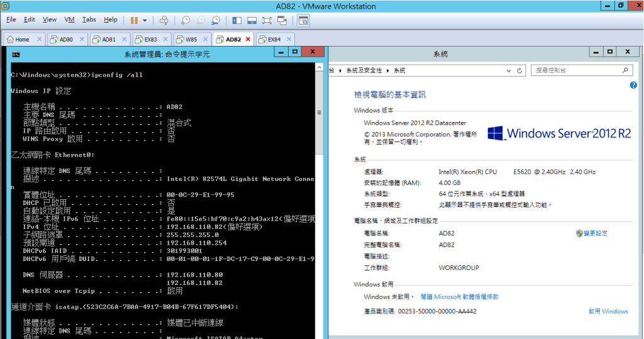Viewport: 644px width, 339px height.
Task: Toggle the thumbnail bar view toolbar icon
Action: 252,20
